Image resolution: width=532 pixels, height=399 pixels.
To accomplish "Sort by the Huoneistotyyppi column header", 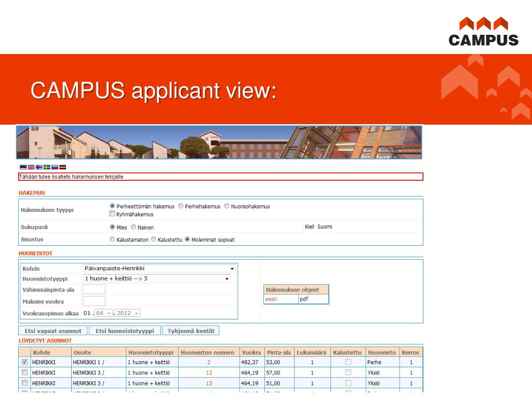I will (x=151, y=353).
